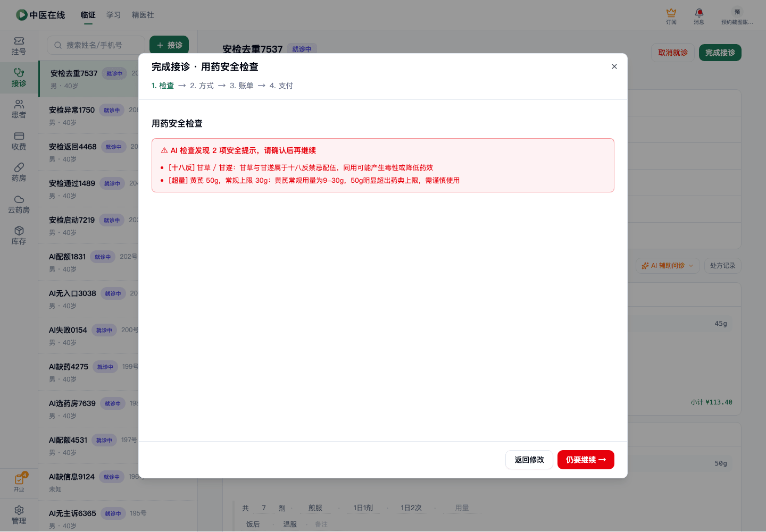Switch to the 临证 top tab
Image resolution: width=766 pixels, height=532 pixels.
88,15
